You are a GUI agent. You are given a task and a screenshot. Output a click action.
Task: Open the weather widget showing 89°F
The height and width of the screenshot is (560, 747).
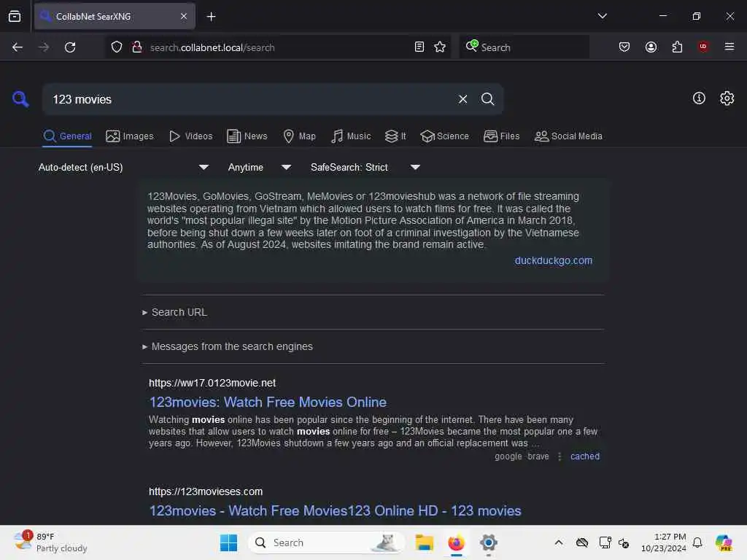point(50,542)
